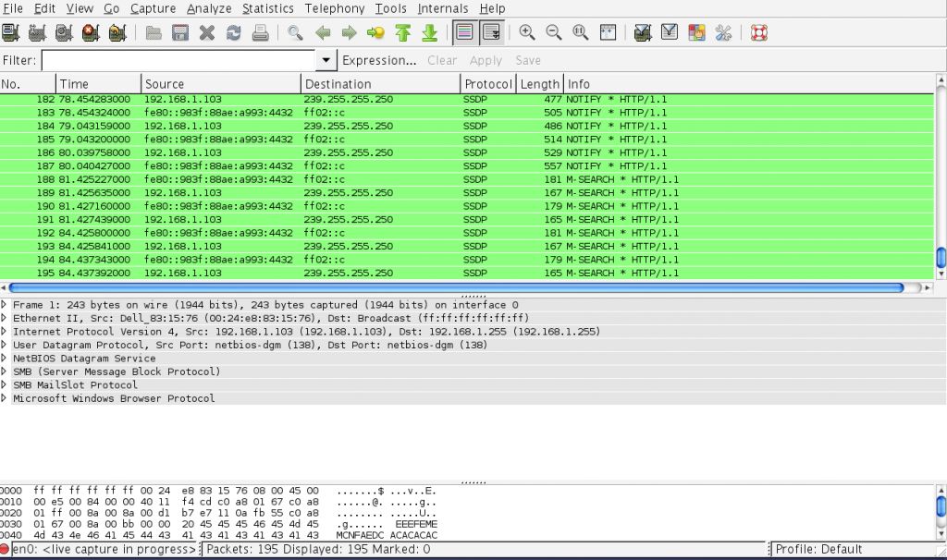Select packet 195 at time 84.437392000

467,273
